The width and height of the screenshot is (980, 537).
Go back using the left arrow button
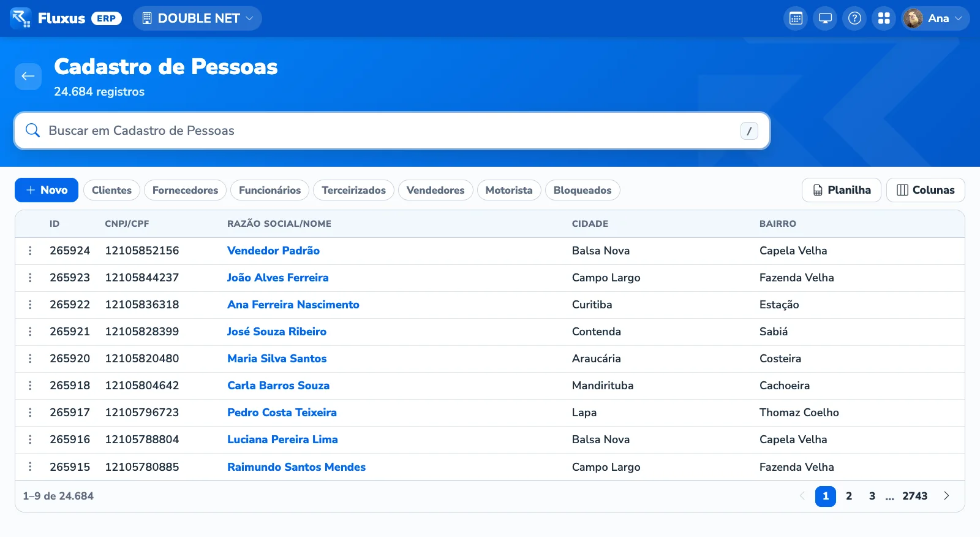pyautogui.click(x=28, y=77)
